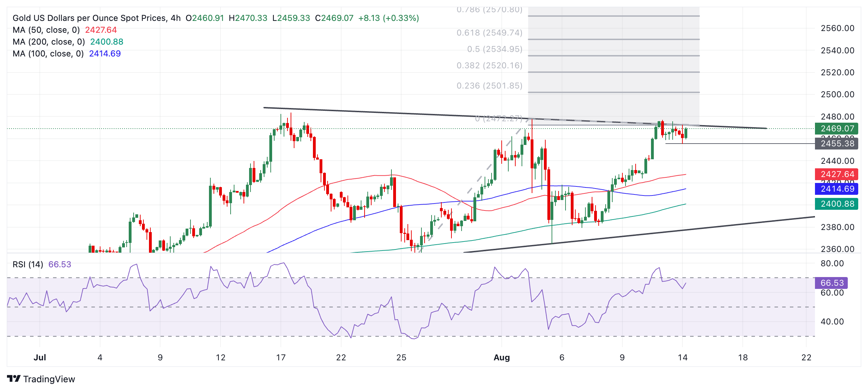Screen dimensions: 868x391
Task: Click the green 2469.07 current price label
Action: 836,129
